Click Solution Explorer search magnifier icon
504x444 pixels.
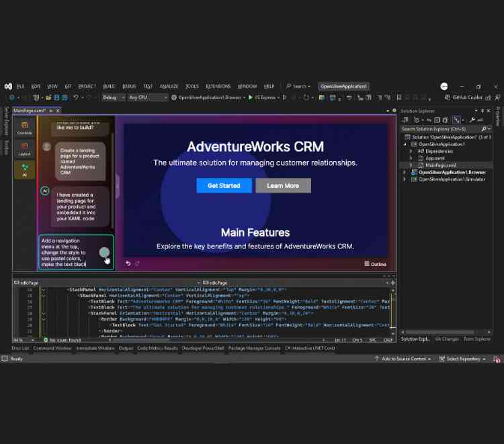[484, 129]
